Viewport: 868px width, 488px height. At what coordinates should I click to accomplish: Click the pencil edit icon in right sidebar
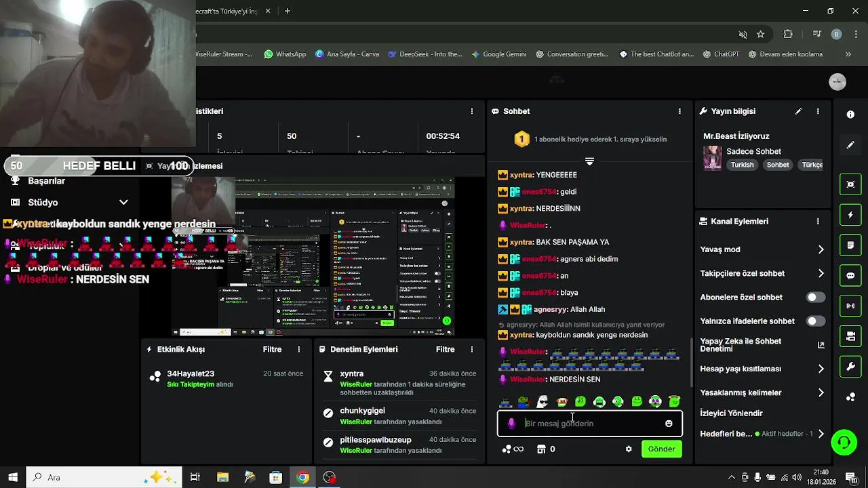(850, 145)
